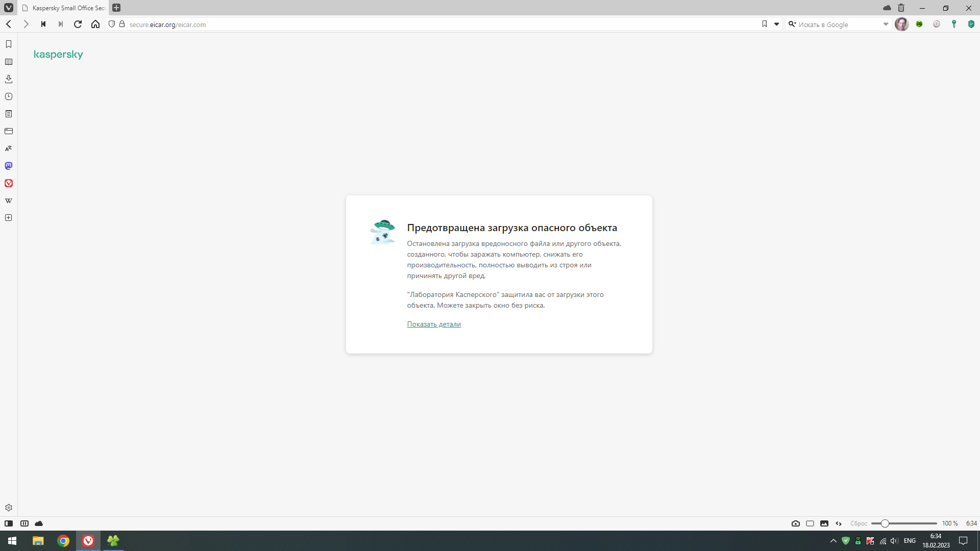Open the Vivaldi main menu icon
This screenshot has height=551, width=980.
(x=9, y=8)
